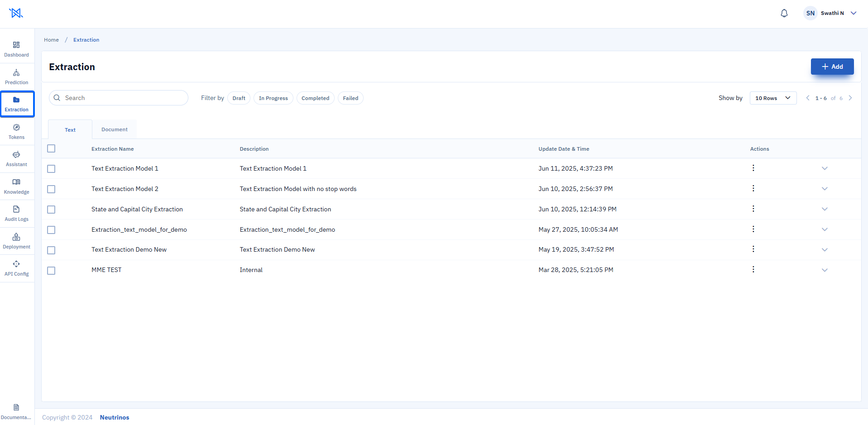Open Tokens from the sidebar
This screenshot has height=425, width=868.
tap(16, 132)
